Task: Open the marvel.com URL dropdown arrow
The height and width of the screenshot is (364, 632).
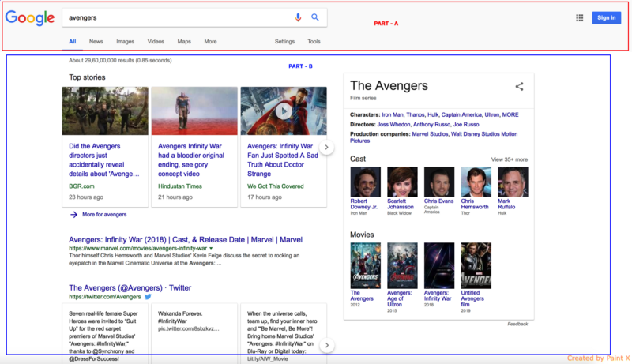Action: coord(211,249)
